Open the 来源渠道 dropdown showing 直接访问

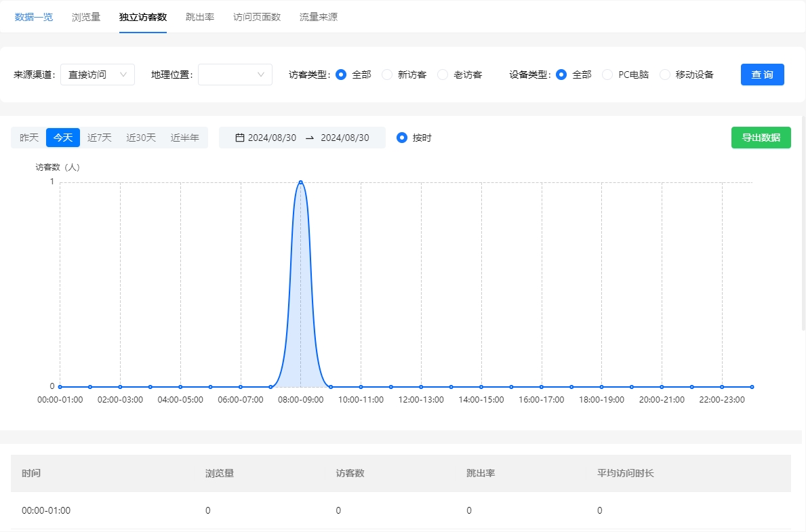click(x=98, y=75)
